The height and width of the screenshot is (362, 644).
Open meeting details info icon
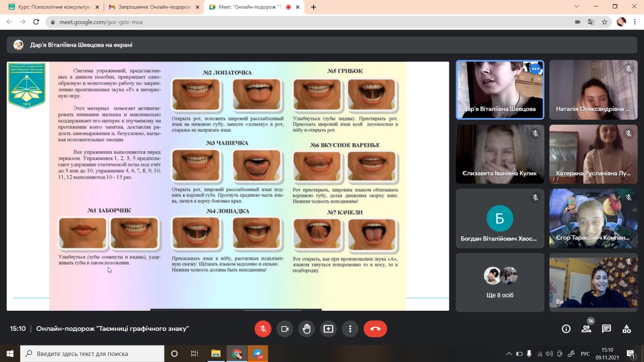pyautogui.click(x=566, y=329)
